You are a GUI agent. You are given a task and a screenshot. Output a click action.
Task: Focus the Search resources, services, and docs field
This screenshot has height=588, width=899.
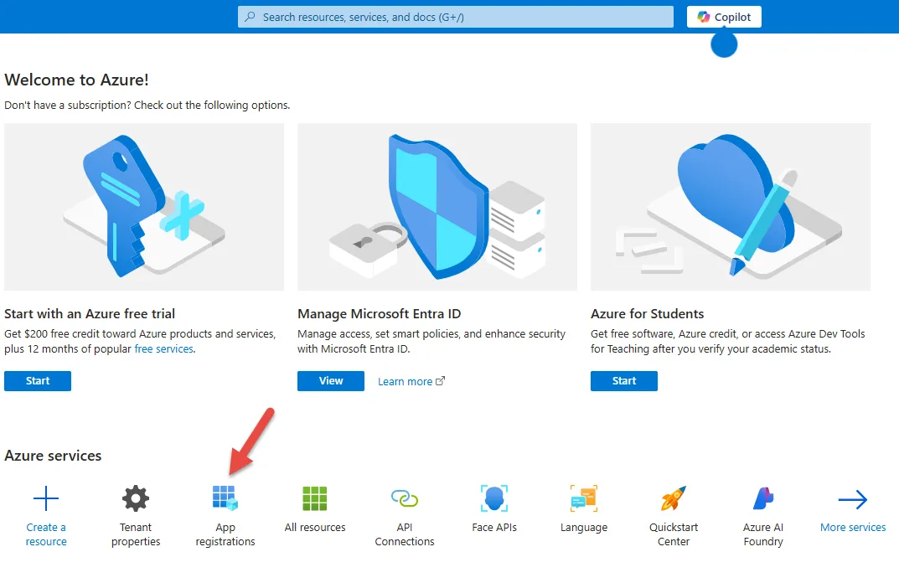pyautogui.click(x=456, y=18)
